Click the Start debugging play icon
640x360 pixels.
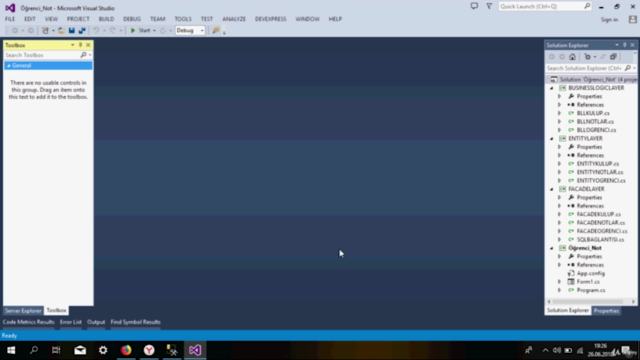pyautogui.click(x=133, y=31)
